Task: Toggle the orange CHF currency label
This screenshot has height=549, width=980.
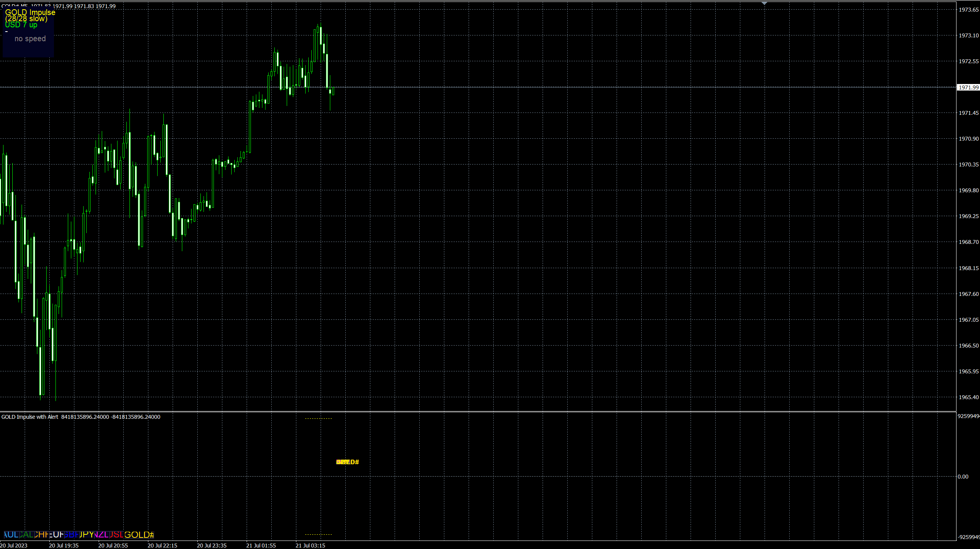Action: point(41,535)
